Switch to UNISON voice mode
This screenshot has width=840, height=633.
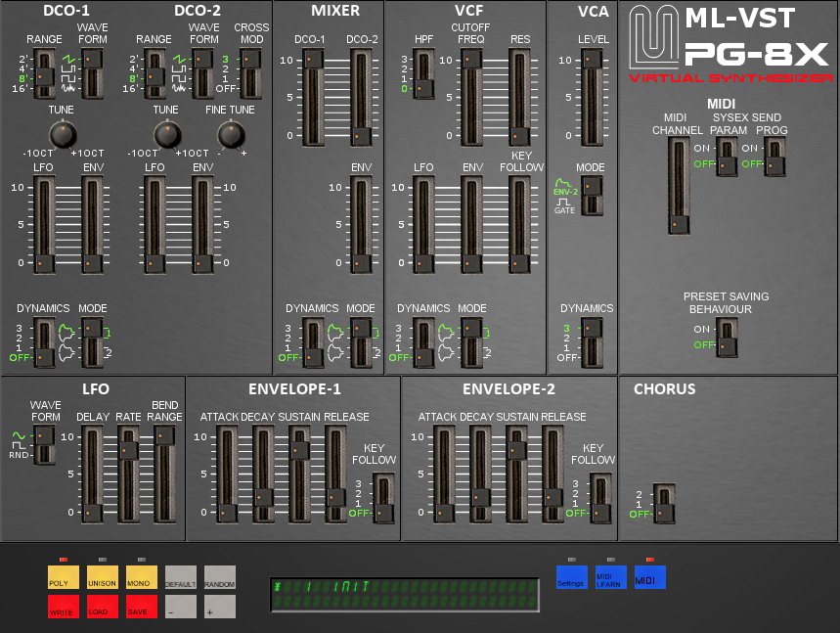102,577
